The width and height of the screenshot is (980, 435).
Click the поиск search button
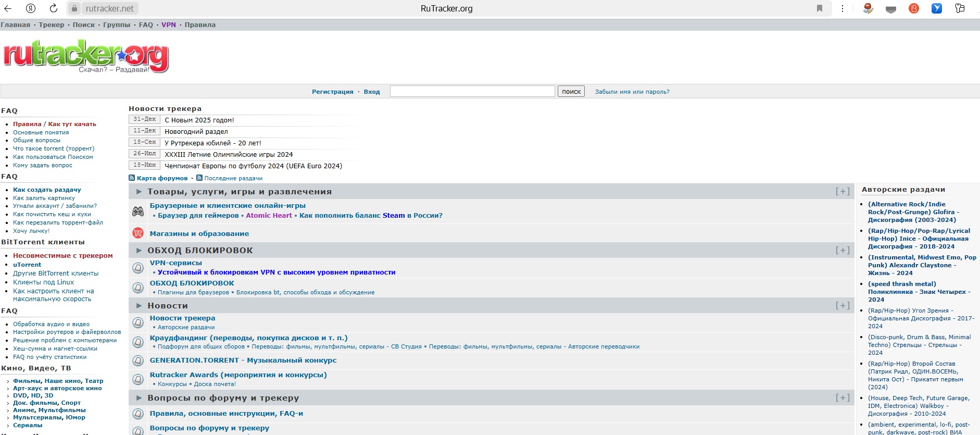click(x=571, y=92)
